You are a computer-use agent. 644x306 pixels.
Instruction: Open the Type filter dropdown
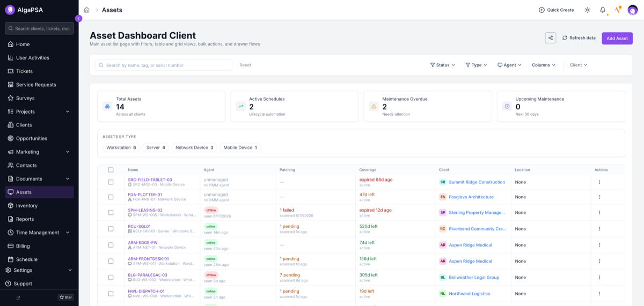[x=476, y=65]
